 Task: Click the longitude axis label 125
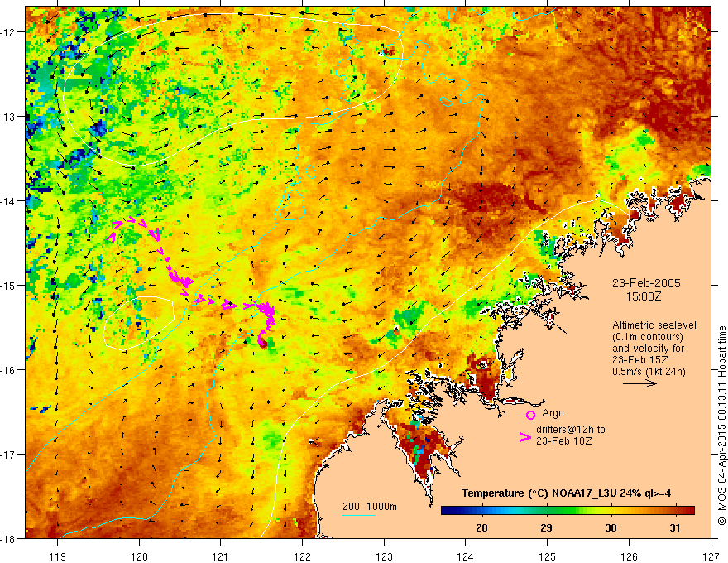[x=548, y=556]
